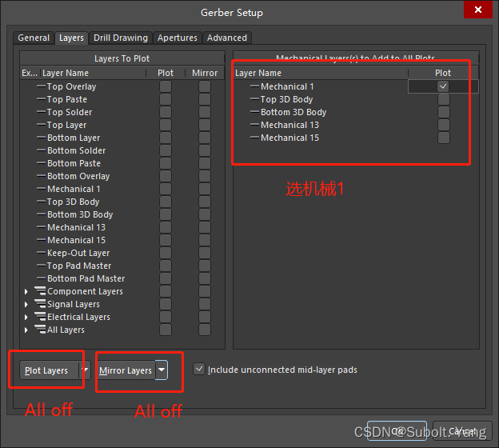This screenshot has width=499, height=448.
Task: Open the Plot Layers dropdown arrow
Action: tap(85, 370)
